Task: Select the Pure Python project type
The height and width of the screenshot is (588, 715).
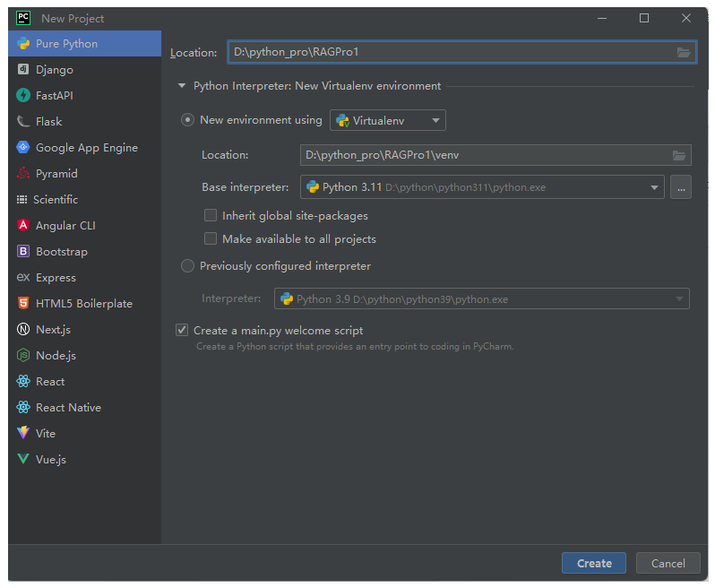Action: pyautogui.click(x=85, y=44)
